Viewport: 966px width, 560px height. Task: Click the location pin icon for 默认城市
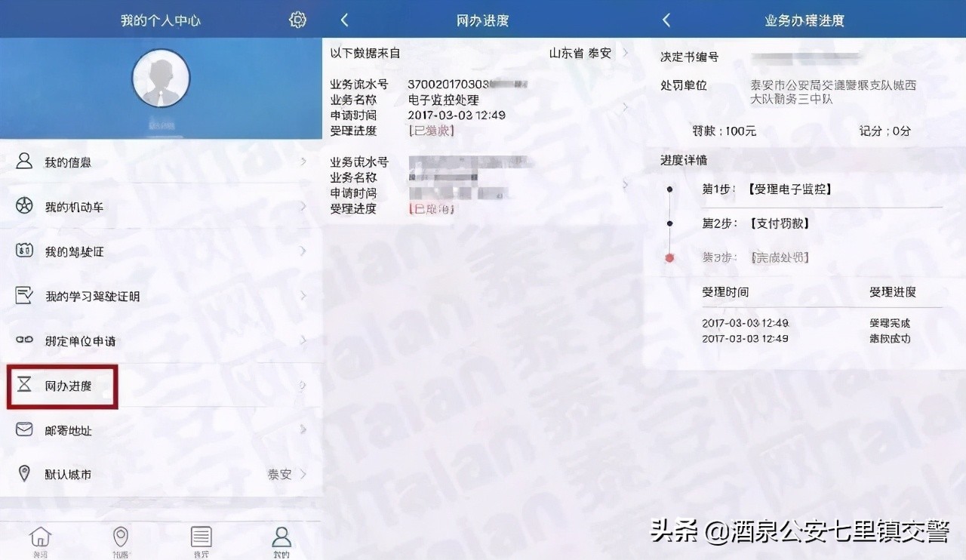(24, 474)
